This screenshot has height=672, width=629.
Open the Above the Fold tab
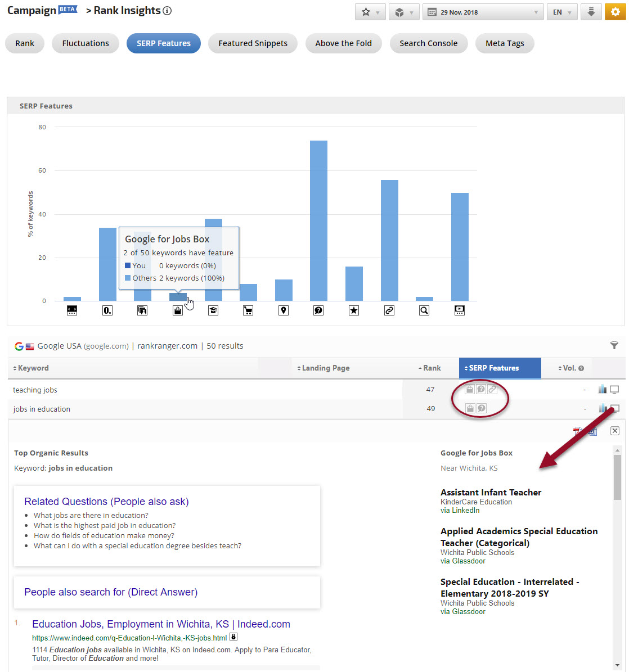click(x=343, y=43)
